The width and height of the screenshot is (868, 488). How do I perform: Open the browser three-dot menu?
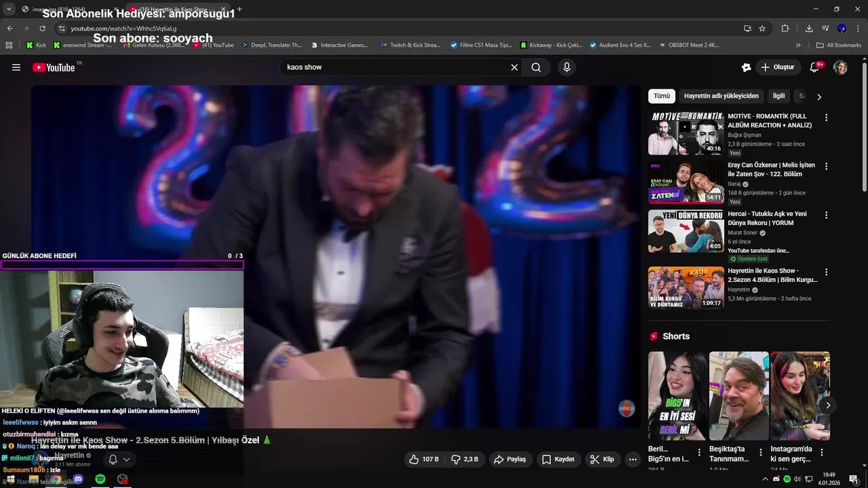(x=858, y=28)
